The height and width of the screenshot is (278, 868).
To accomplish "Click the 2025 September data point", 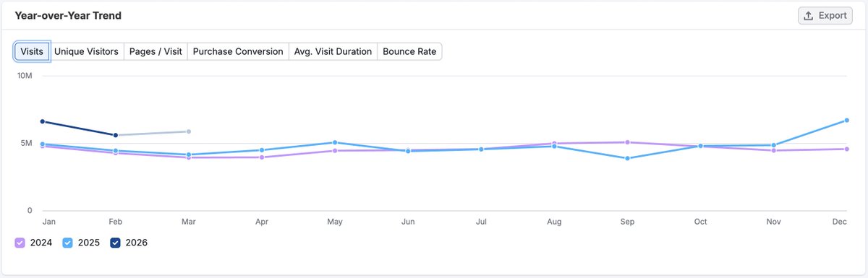I will [627, 158].
